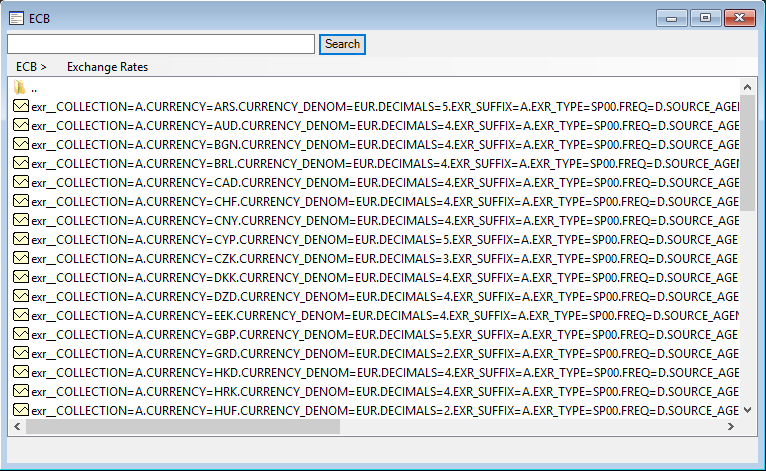Open the parent folder icon (..)
The height and width of the screenshot is (471, 766).
[x=20, y=87]
